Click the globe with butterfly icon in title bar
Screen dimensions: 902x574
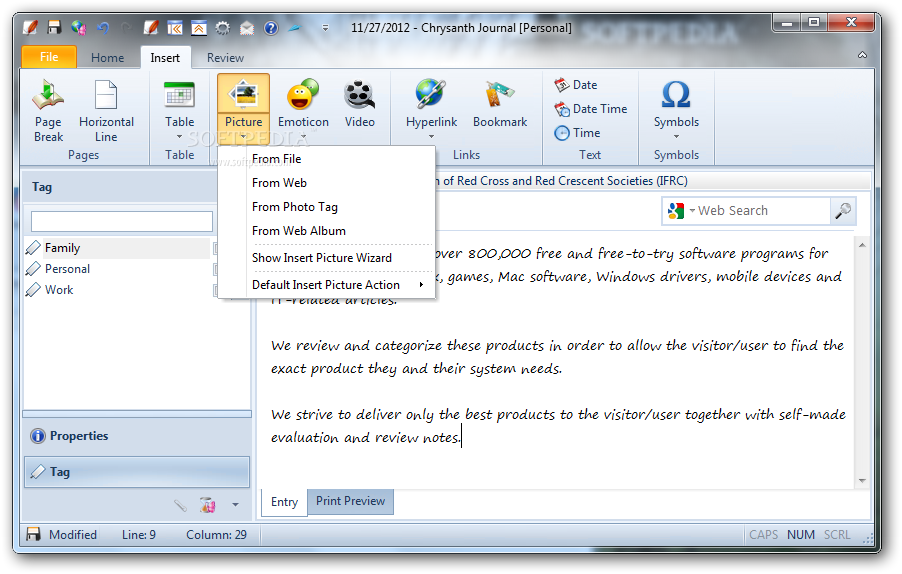(x=79, y=27)
